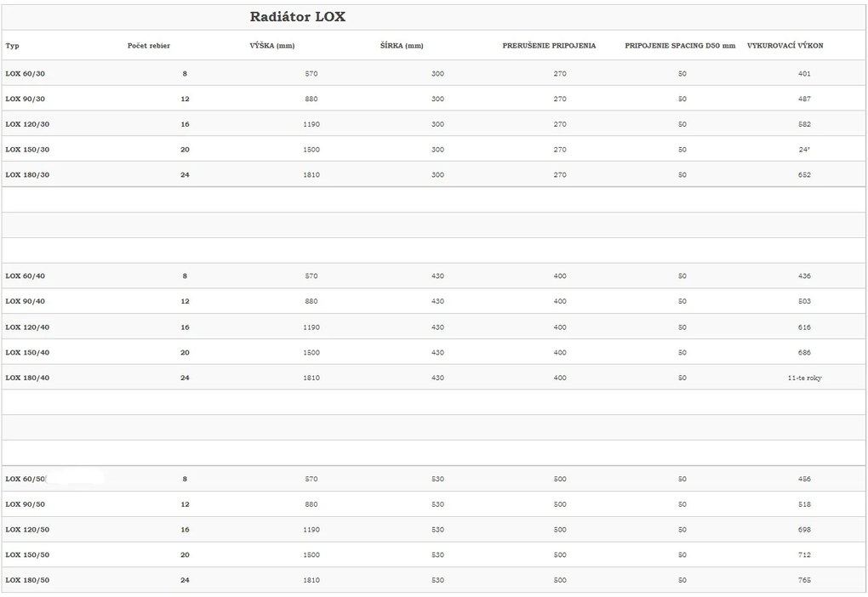868x597 pixels.
Task: Click heating output 652 for LOX 180/30
Action: [804, 175]
